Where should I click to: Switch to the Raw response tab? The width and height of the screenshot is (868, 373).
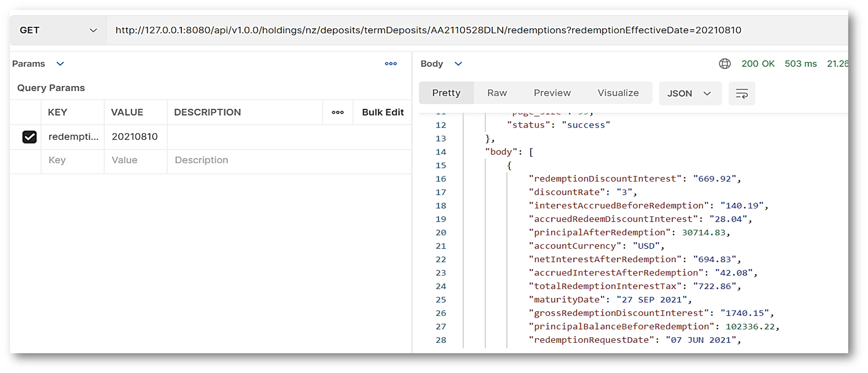pos(497,93)
